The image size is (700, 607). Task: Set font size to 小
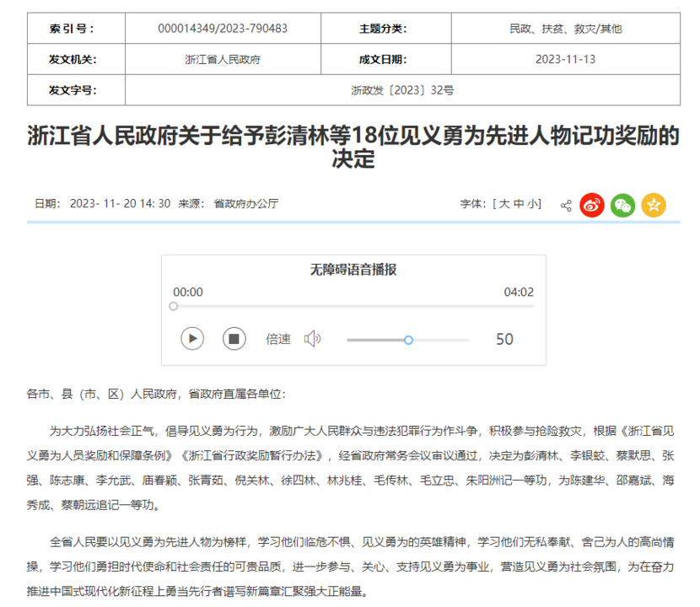click(533, 204)
